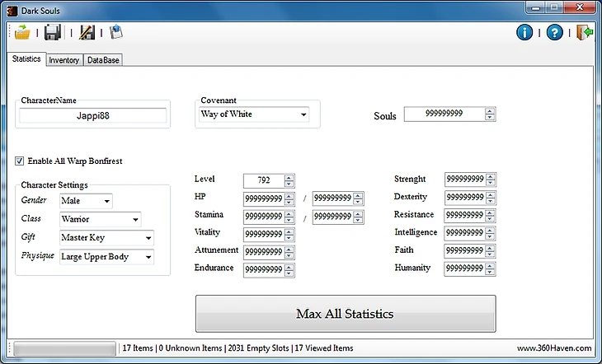
Task: Click the third toolbar icon with pencil
Action: tap(86, 33)
